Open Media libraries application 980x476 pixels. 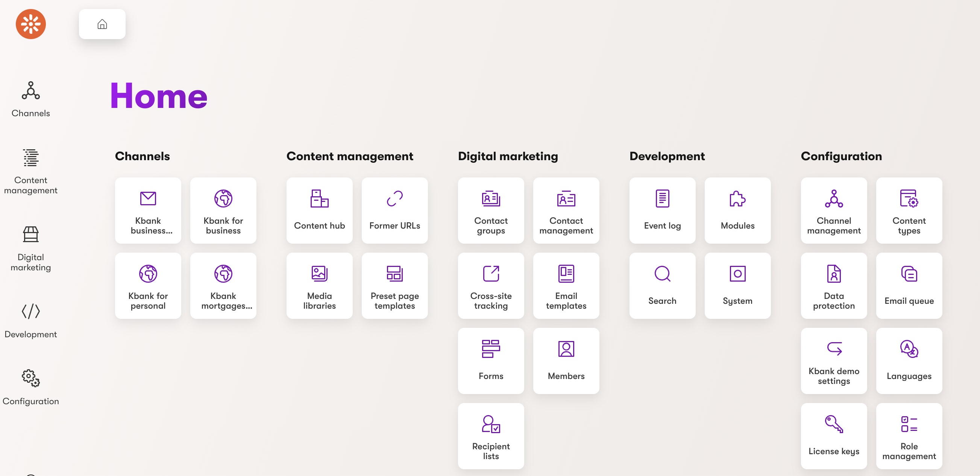point(319,285)
